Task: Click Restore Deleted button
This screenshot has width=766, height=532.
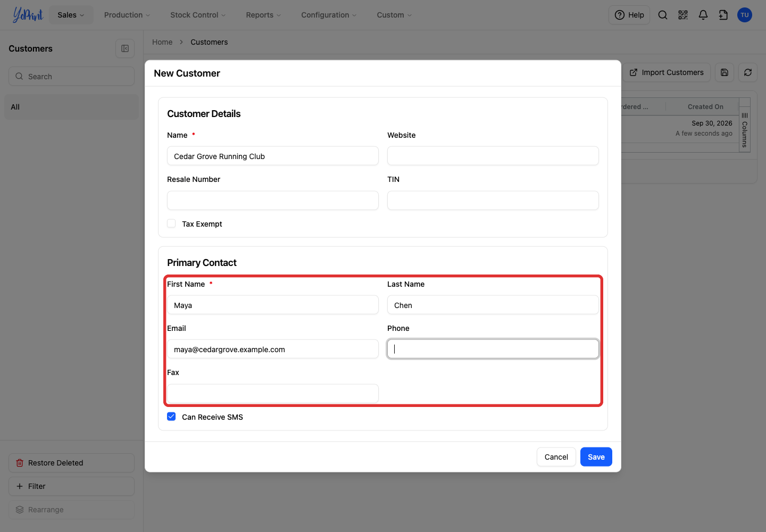Action: click(71, 463)
